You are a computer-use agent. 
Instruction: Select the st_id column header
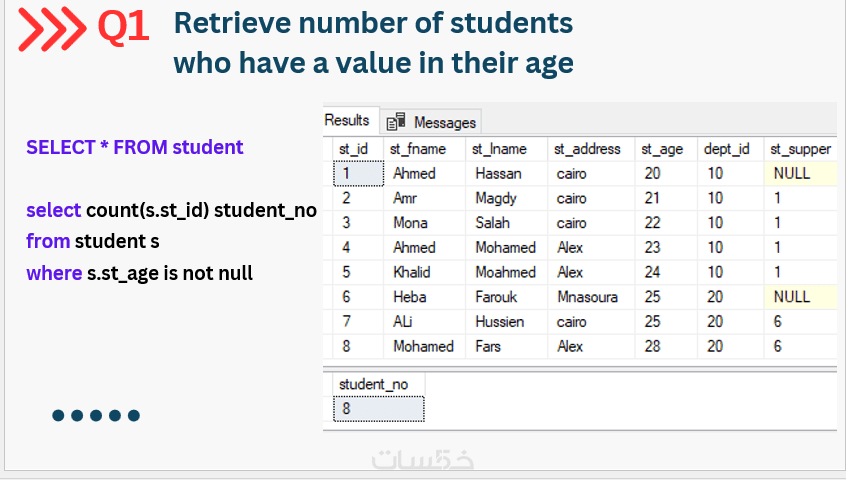tap(354, 149)
